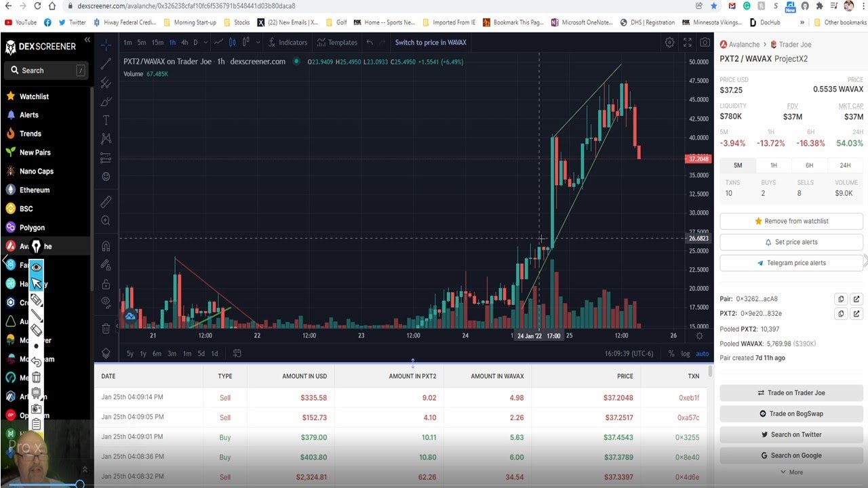Click Search on Twitter button
This screenshot has width=868, height=488.
pos(791,434)
